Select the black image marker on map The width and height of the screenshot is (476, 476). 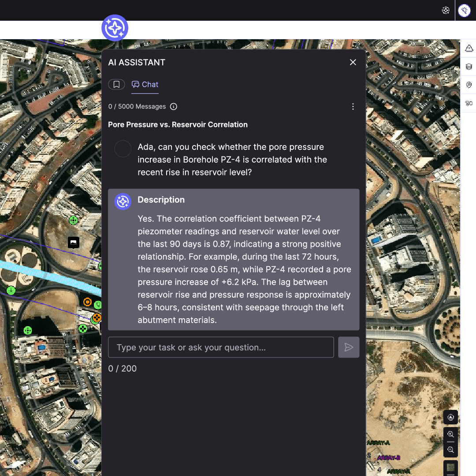coord(74,242)
